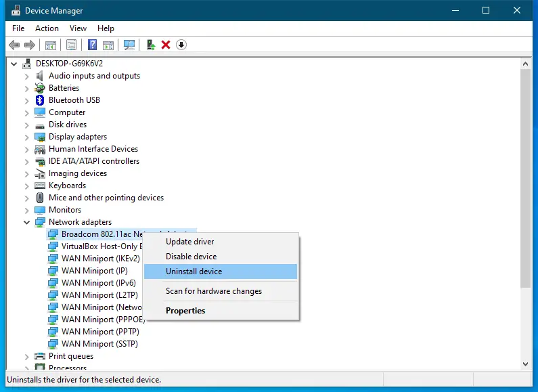Select the Print queues printer icon
The image size is (538, 392).
[40, 356]
